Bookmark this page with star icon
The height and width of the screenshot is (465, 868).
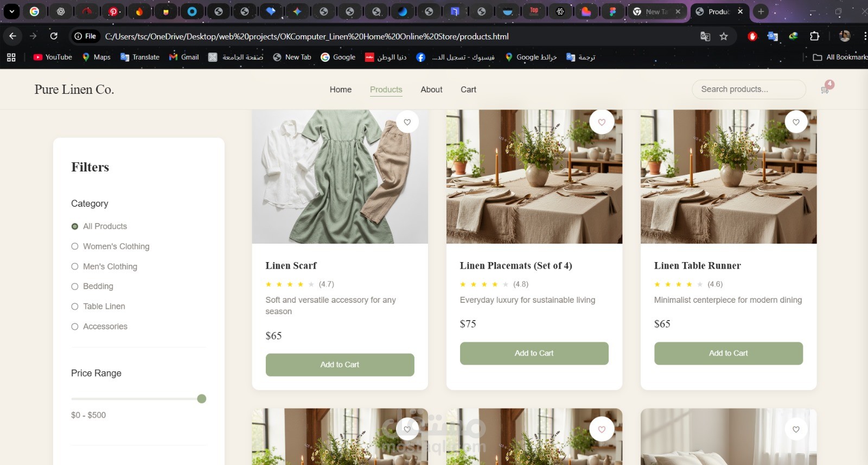723,36
